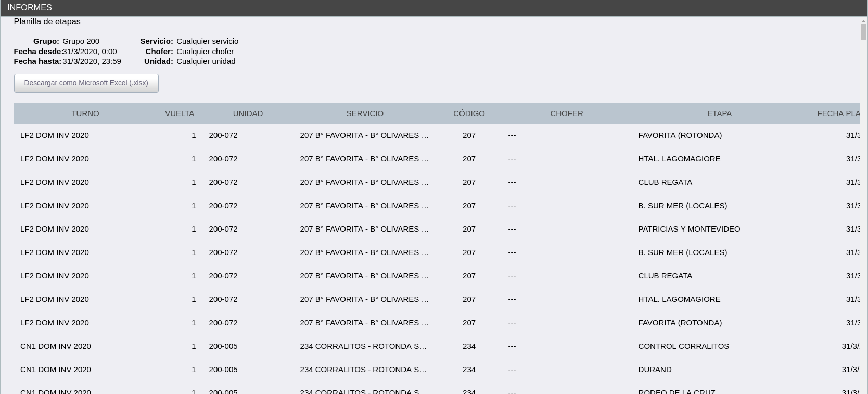Image resolution: width=868 pixels, height=394 pixels.
Task: Click the Planilla de etapas heading
Action: [x=47, y=22]
